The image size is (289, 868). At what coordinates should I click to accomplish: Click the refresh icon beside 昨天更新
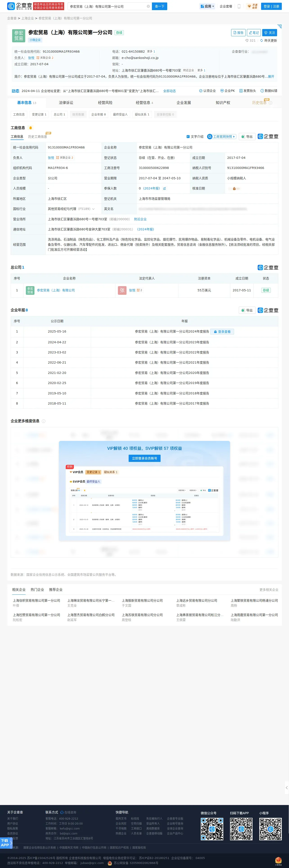coord(261,40)
